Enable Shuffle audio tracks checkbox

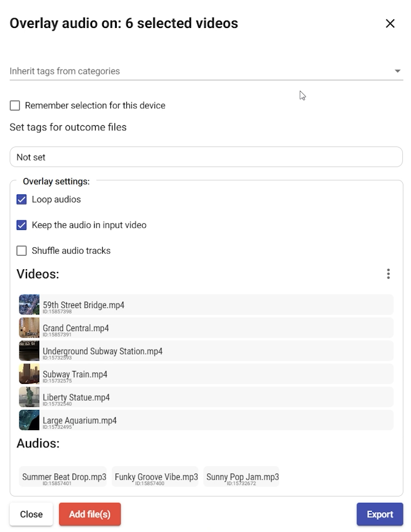[22, 251]
